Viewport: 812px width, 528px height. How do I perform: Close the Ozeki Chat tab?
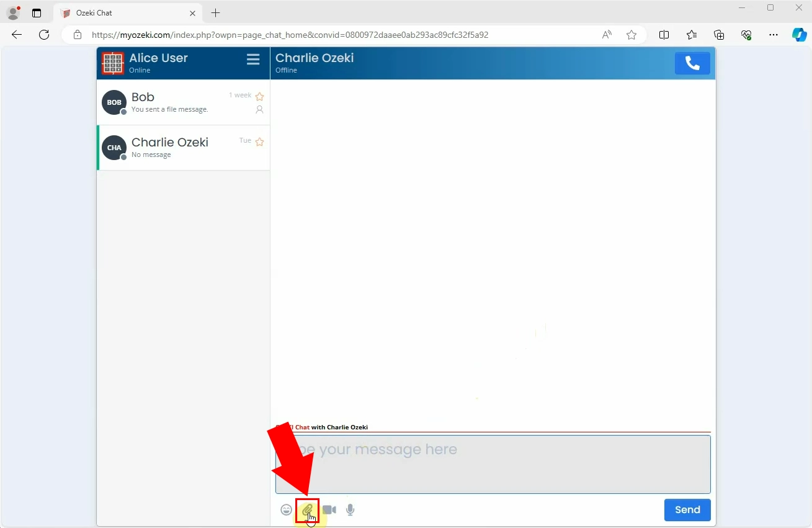(x=192, y=12)
